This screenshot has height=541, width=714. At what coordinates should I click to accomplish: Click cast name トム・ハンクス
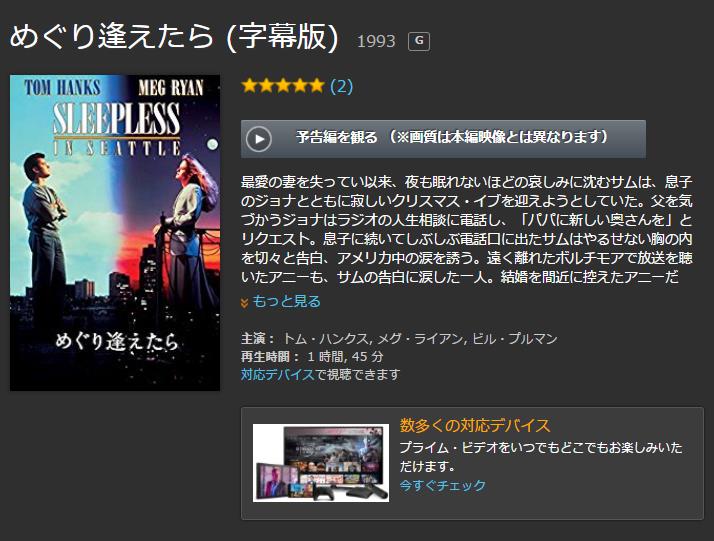tap(326, 339)
